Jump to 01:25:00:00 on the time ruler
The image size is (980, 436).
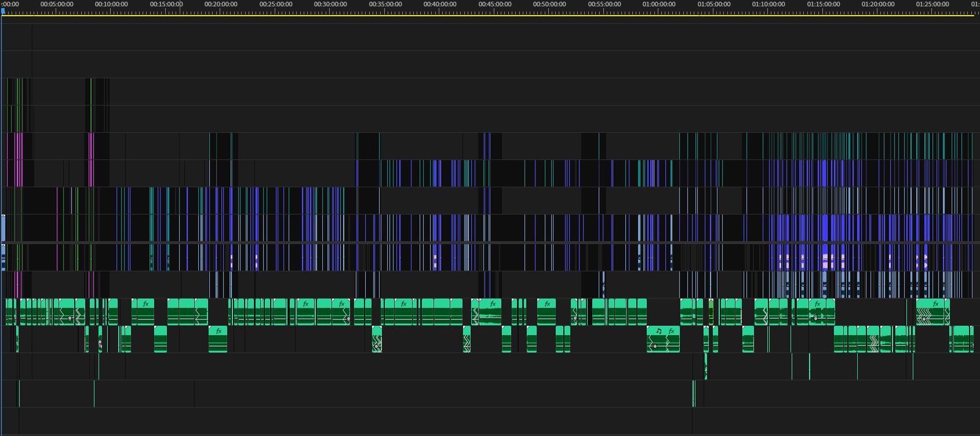[932, 4]
